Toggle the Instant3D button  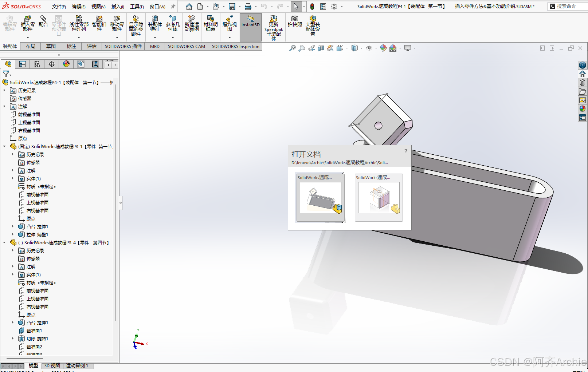[251, 27]
